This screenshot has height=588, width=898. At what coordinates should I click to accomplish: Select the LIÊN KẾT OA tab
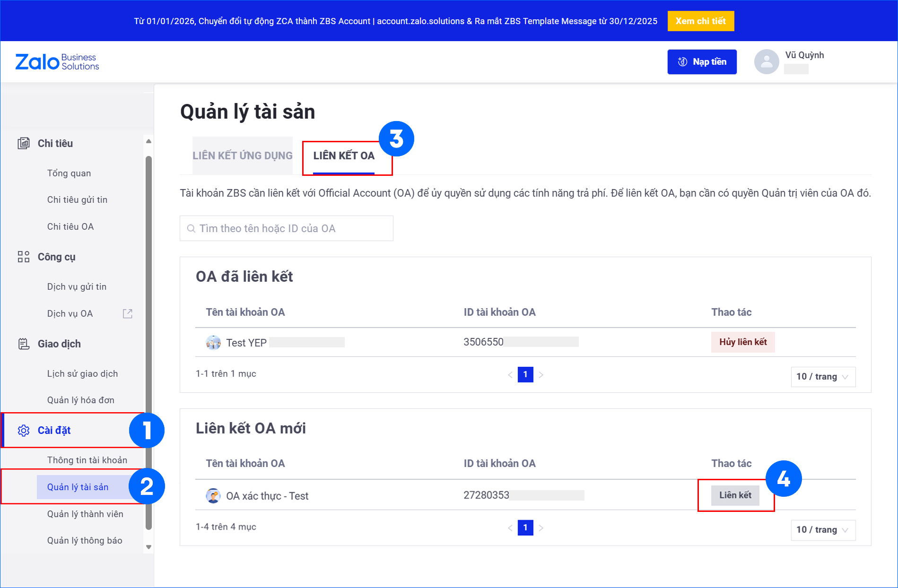[344, 156]
